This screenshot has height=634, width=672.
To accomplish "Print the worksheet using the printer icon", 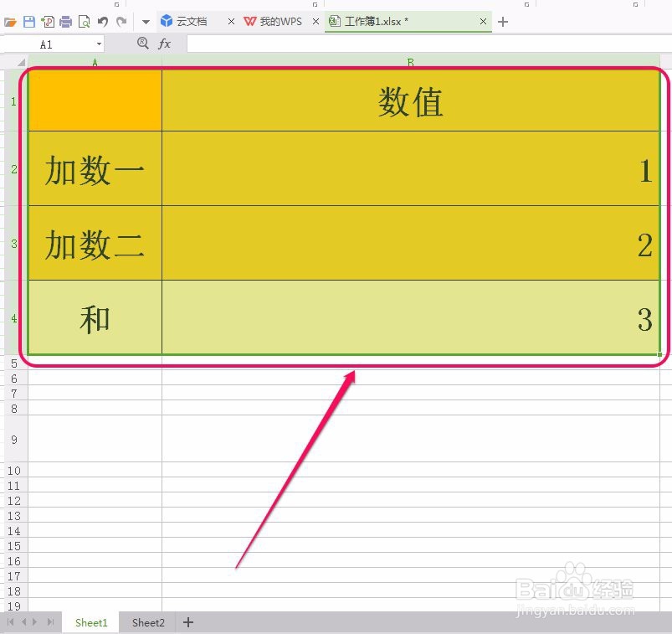I will click(x=65, y=21).
